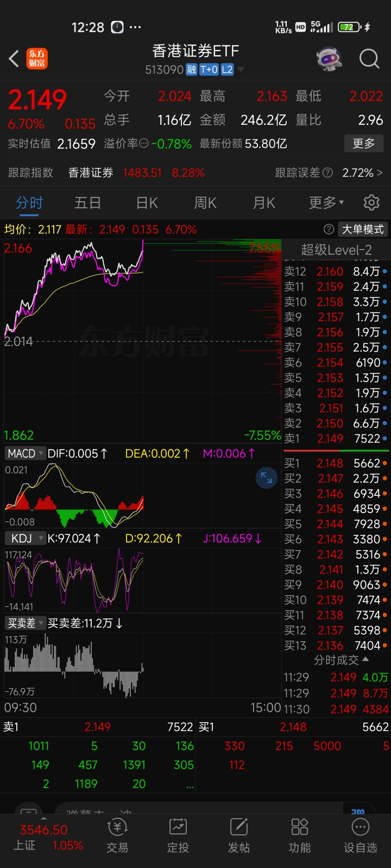This screenshot has height=868, width=391.
Task: Tap the L2 badge
Action: [227, 69]
